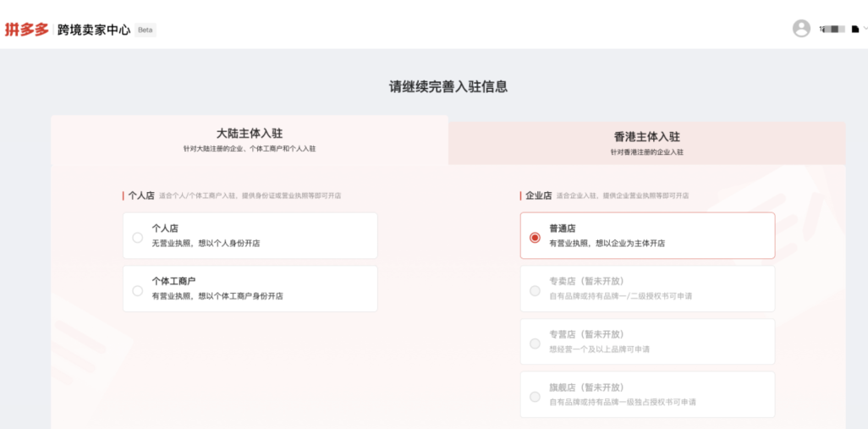Click text 针对大陆注册的企业、个体工商户和个人入驻
Image resolution: width=868 pixels, height=429 pixels.
pyautogui.click(x=250, y=149)
